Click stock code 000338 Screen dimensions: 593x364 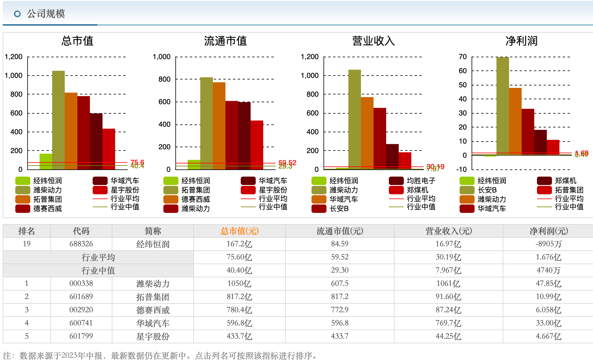pyautogui.click(x=81, y=283)
